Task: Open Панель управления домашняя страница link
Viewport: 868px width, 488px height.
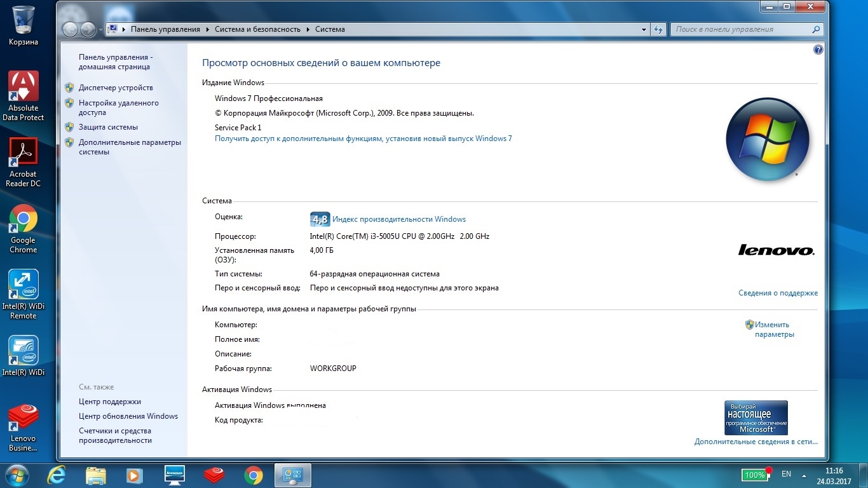Action: coord(116,62)
